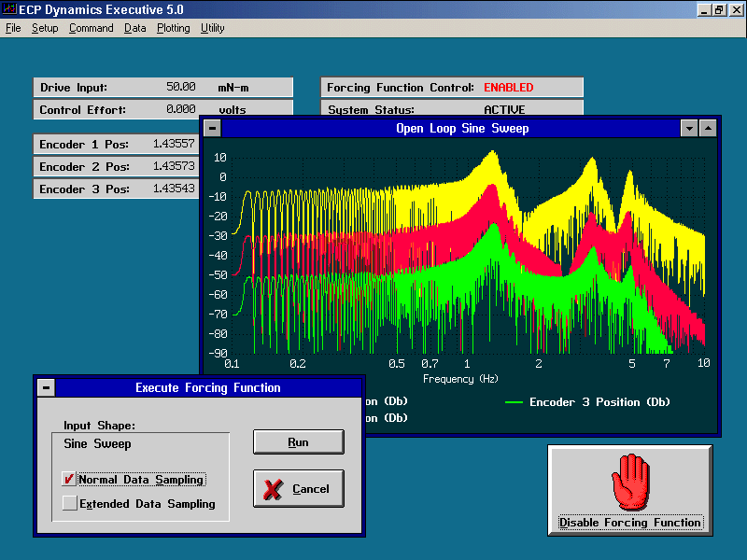This screenshot has height=560, width=747.
Task: Click the System Status ACTIVE text
Action: [504, 109]
